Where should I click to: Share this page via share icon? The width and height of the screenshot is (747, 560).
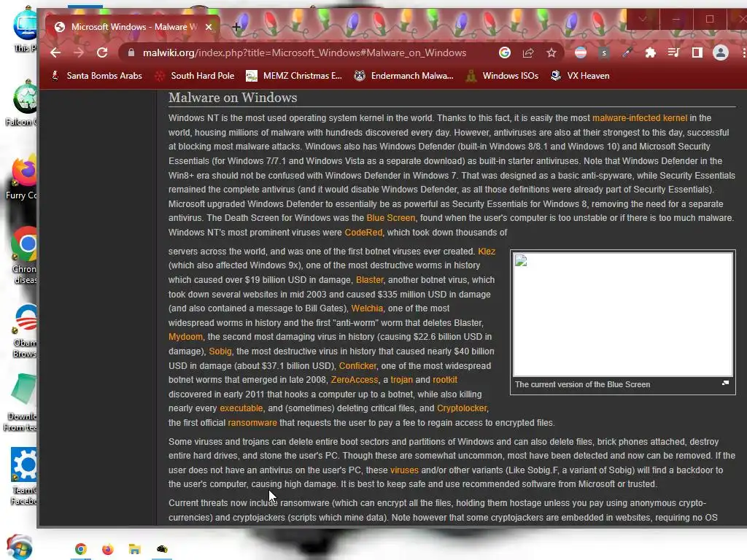[528, 52]
